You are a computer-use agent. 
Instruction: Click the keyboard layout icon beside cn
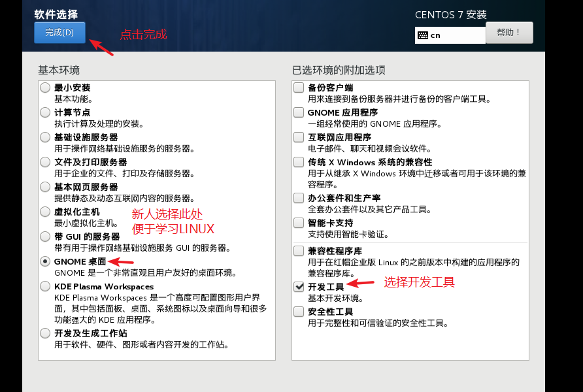422,35
